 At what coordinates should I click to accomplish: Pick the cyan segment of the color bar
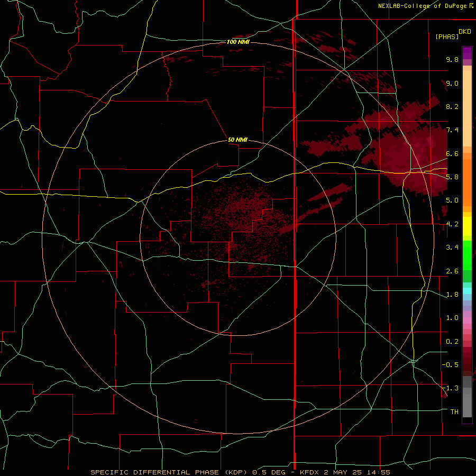pyautogui.click(x=467, y=291)
